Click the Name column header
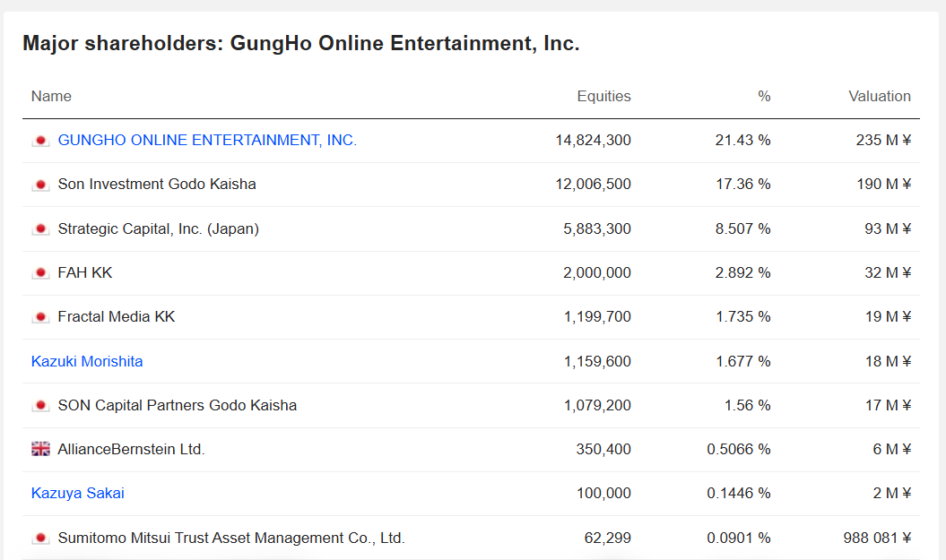Viewport: 946px width, 560px height. [51, 97]
